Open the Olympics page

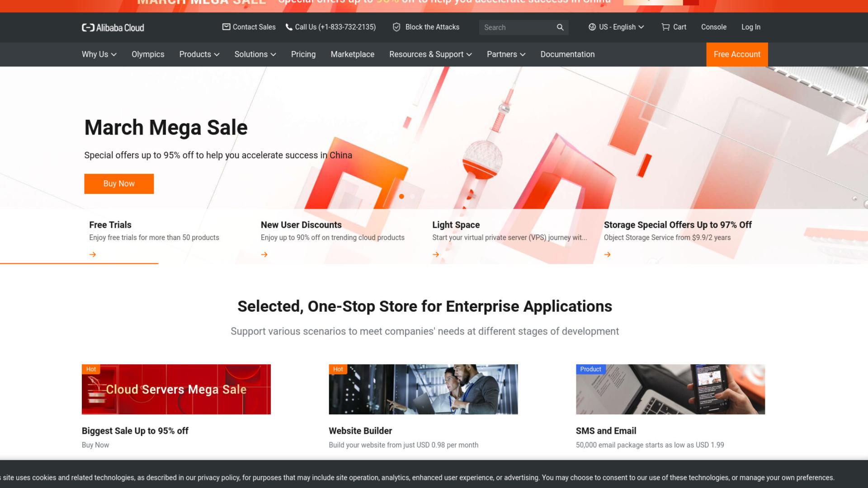[148, 54]
